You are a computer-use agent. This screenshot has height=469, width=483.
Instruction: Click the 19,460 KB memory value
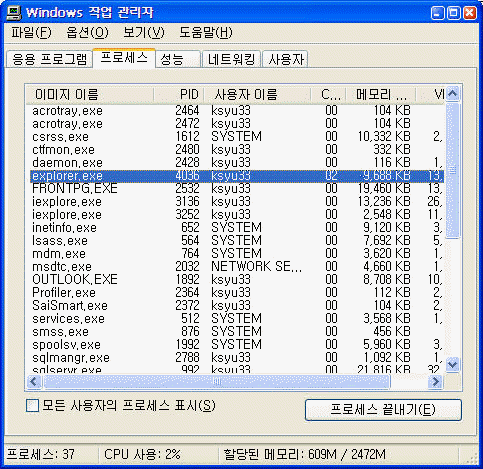384,189
